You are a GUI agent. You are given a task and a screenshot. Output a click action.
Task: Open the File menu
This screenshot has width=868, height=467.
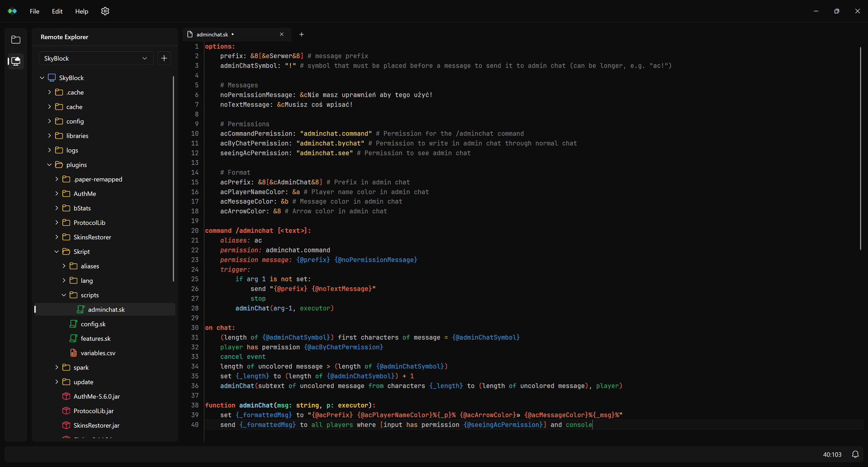pyautogui.click(x=34, y=11)
